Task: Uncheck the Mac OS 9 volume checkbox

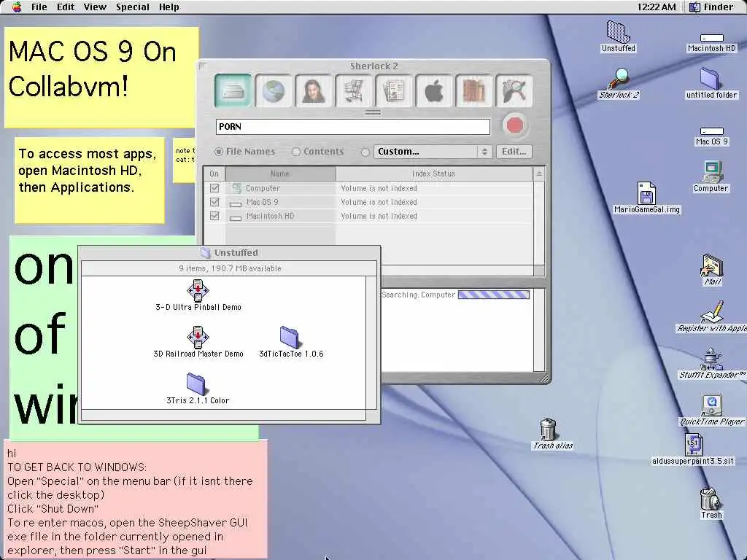Action: (214, 202)
